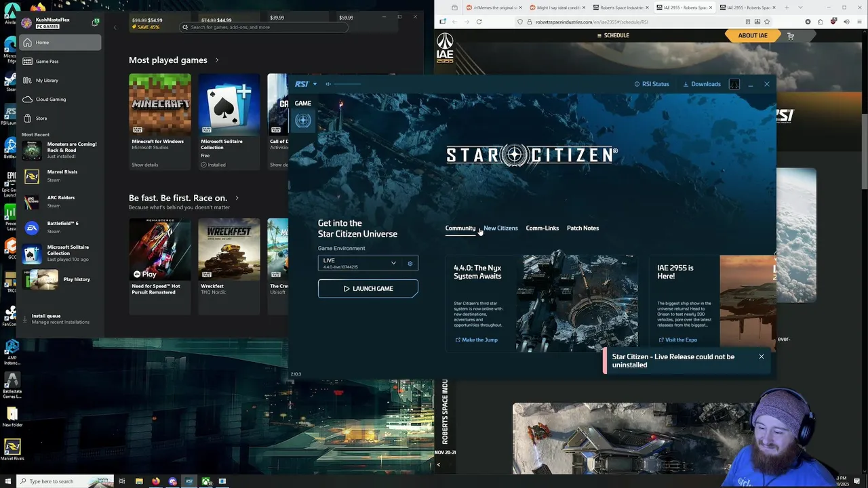Screen dimensions: 868x488
Task: Reload the page in Firefox
Action: point(479,22)
